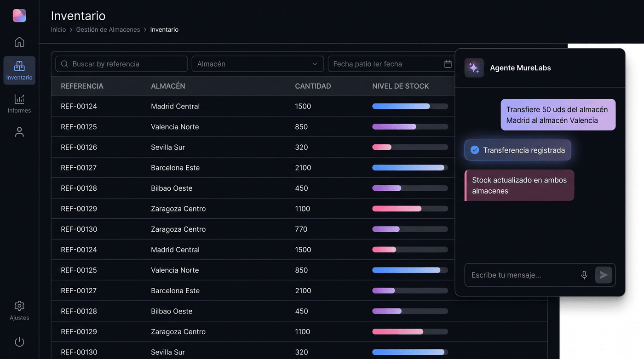Click the Agente MureLabs panel title
The height and width of the screenshot is (359, 644).
tap(520, 68)
